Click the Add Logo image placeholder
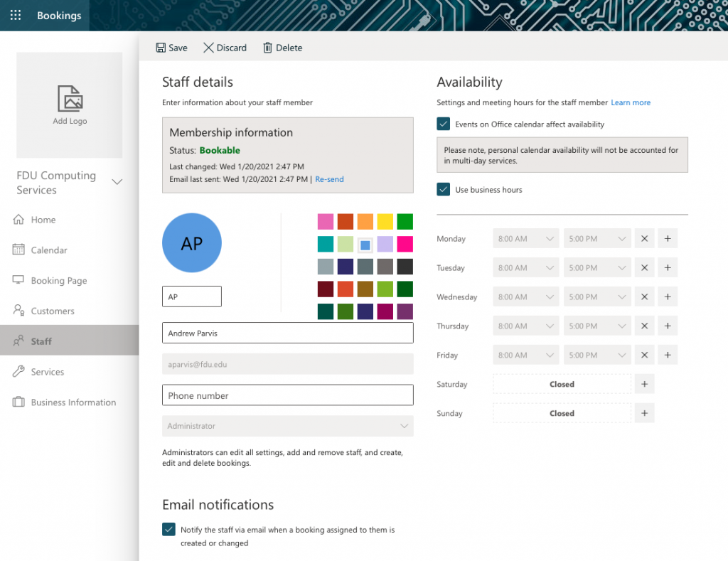The height and width of the screenshot is (561, 728). coord(70,105)
